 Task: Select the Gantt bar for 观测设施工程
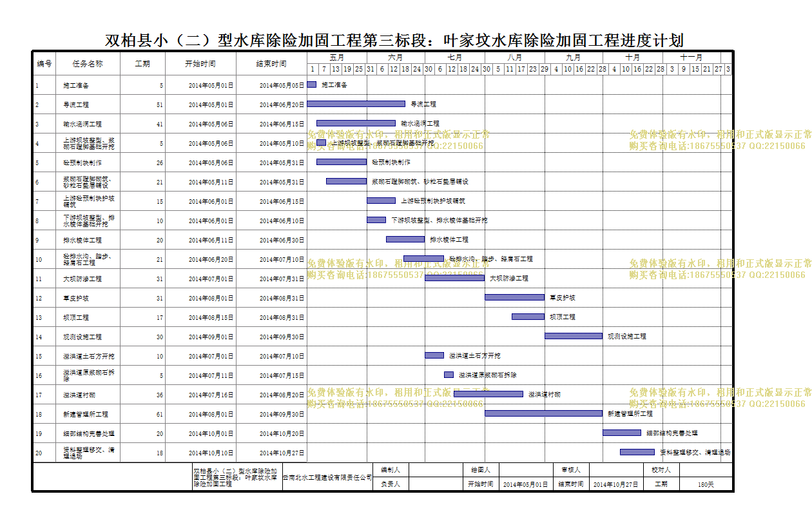[x=574, y=336]
